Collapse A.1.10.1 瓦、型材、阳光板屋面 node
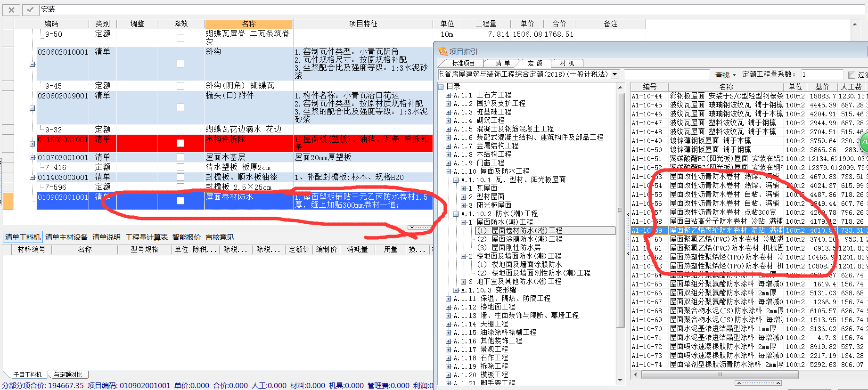This screenshot has width=868, height=390. (x=456, y=180)
